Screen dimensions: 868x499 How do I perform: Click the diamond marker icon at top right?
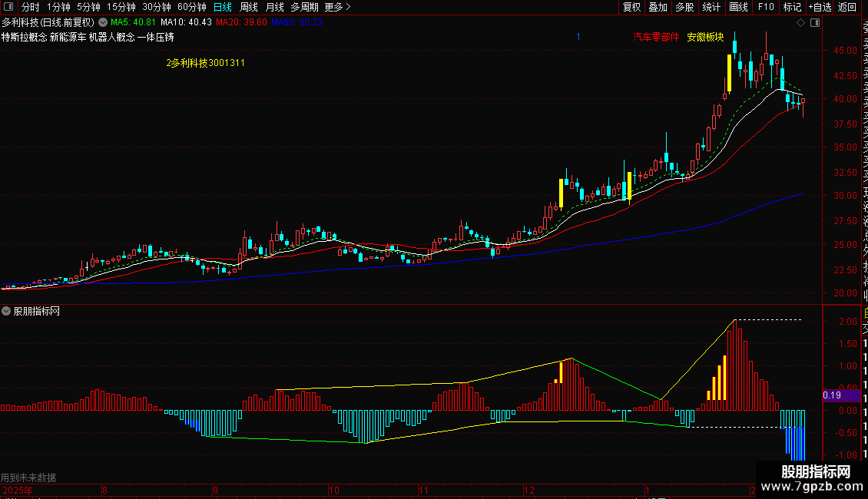800,23
